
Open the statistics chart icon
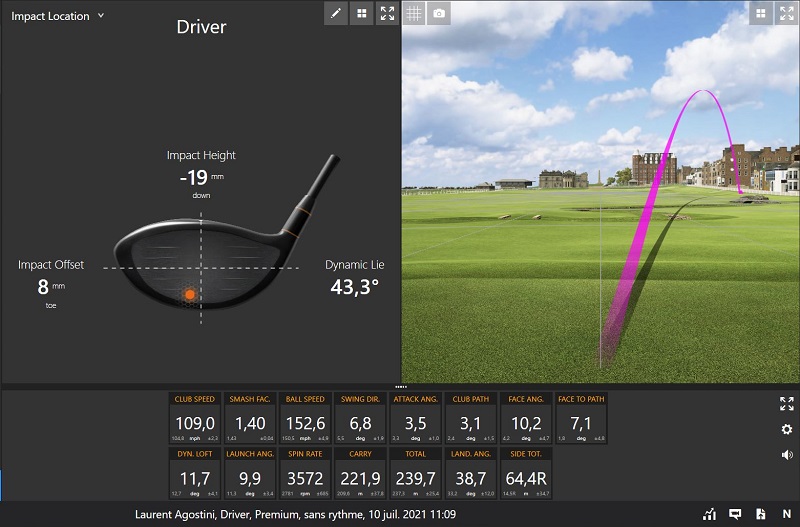click(709, 514)
